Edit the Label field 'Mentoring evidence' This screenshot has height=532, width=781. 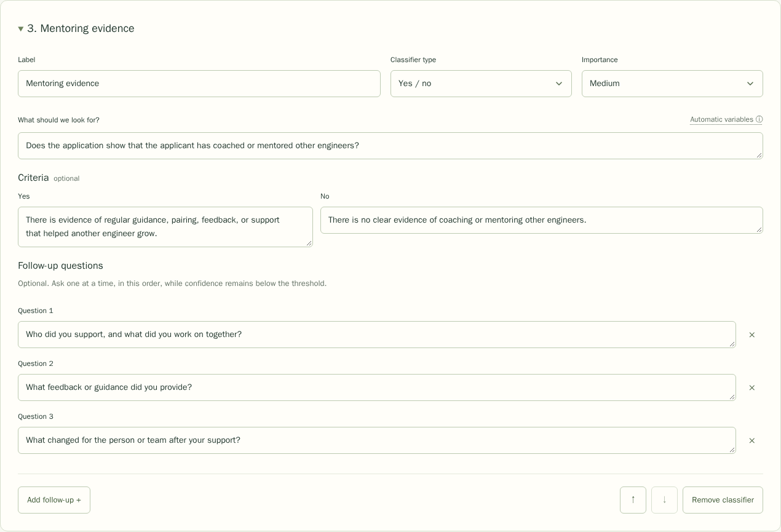[199, 84]
